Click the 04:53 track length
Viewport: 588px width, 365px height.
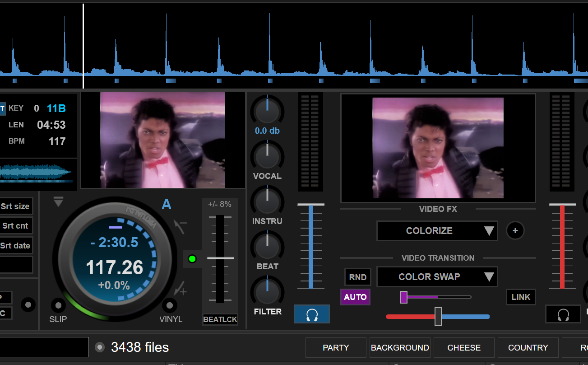click(x=51, y=125)
